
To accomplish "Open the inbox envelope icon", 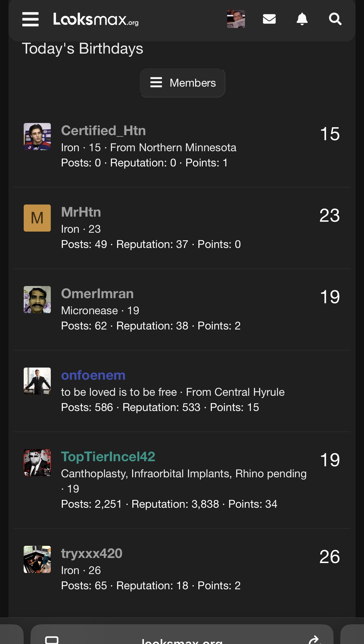I will [269, 19].
